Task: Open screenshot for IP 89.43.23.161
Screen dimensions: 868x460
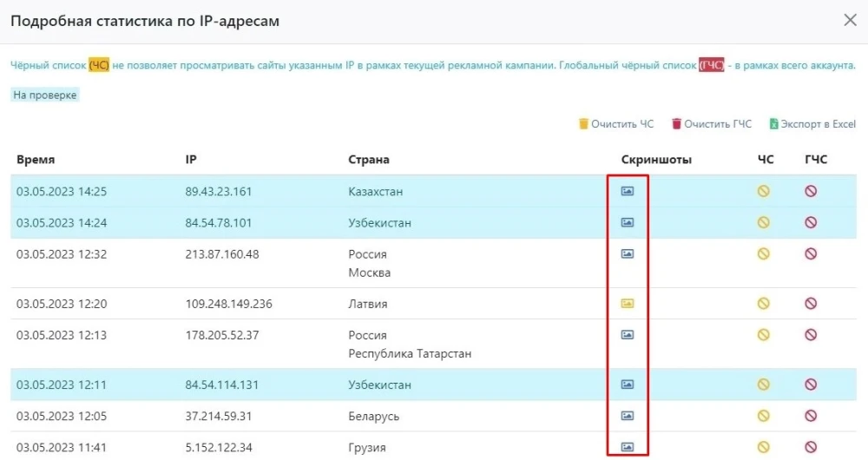Action: [x=628, y=191]
